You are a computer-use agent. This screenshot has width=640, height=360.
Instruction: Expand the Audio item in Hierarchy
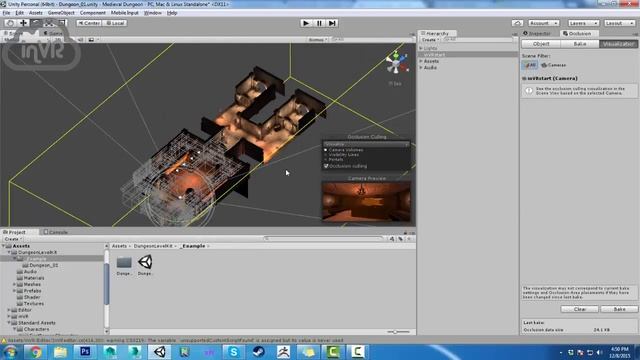click(421, 68)
